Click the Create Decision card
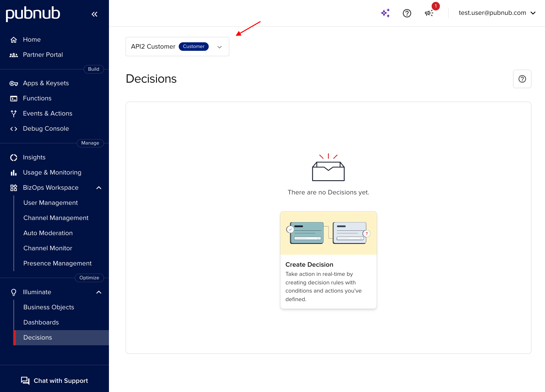545x392 pixels. pos(328,260)
